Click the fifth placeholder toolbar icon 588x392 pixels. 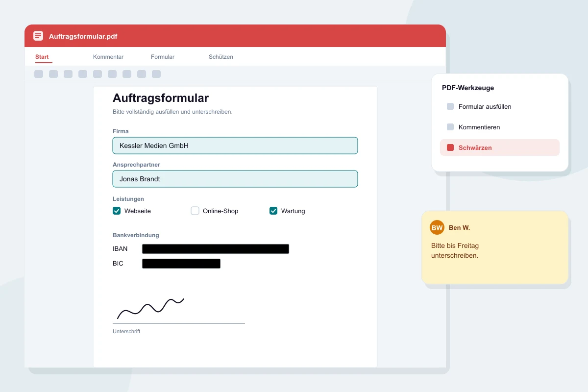click(98, 74)
